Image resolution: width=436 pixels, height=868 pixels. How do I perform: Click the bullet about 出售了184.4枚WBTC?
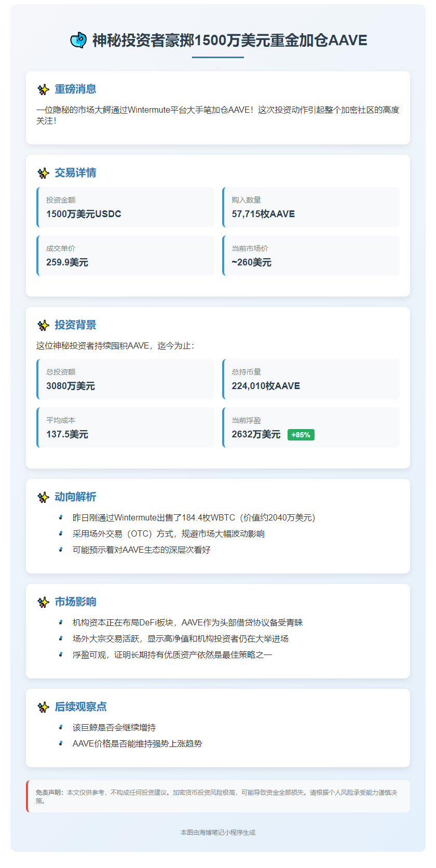pyautogui.click(x=194, y=517)
